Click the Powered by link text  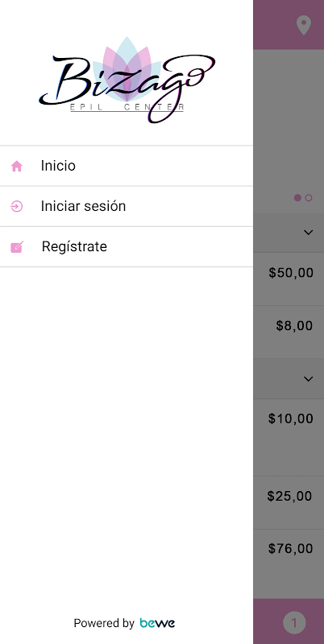point(104,623)
